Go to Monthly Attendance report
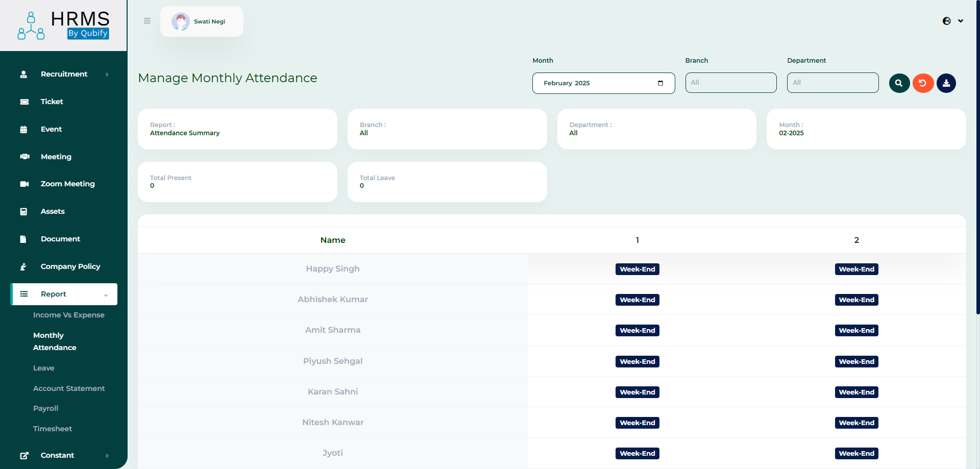The width and height of the screenshot is (980, 469). (x=55, y=341)
